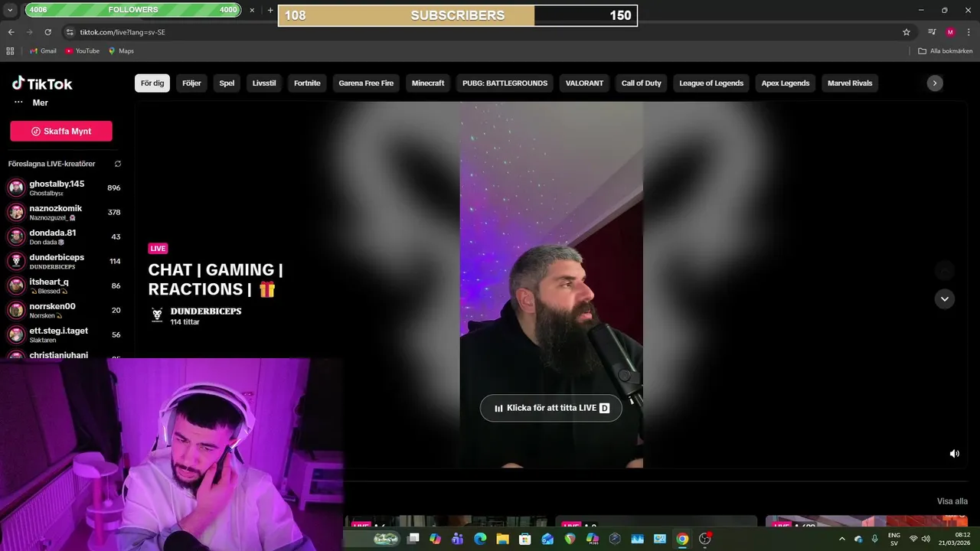Open the Gmail bookmark
Screen dimensions: 980x551
click(43, 51)
